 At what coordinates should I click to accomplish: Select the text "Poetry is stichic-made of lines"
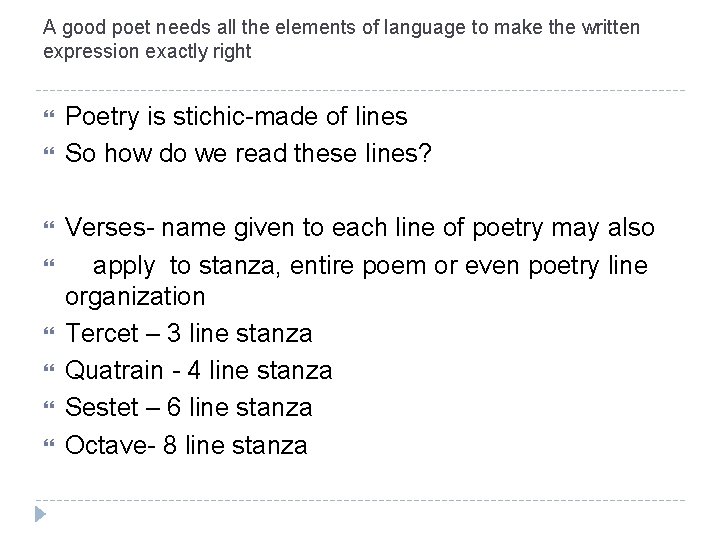click(x=236, y=117)
